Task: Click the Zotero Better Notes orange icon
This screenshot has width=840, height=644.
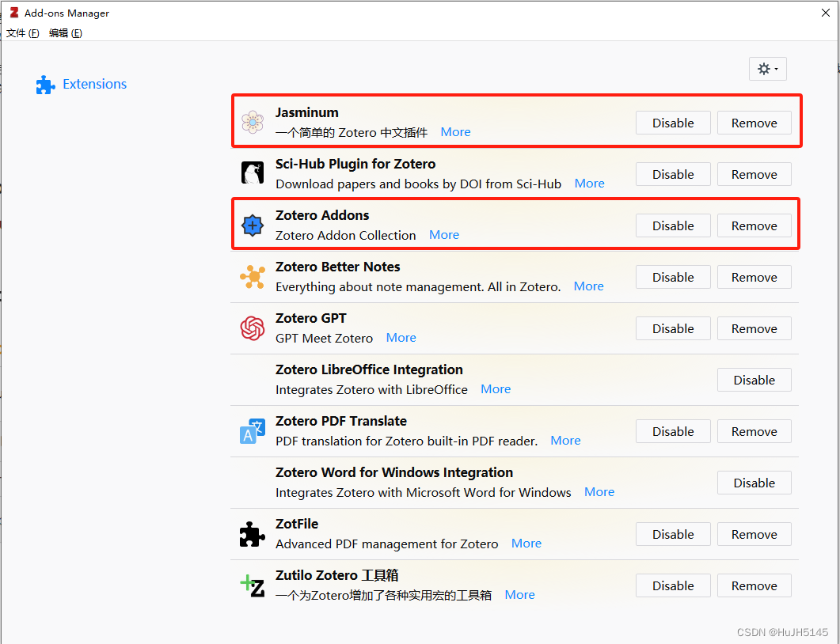Action: click(253, 277)
